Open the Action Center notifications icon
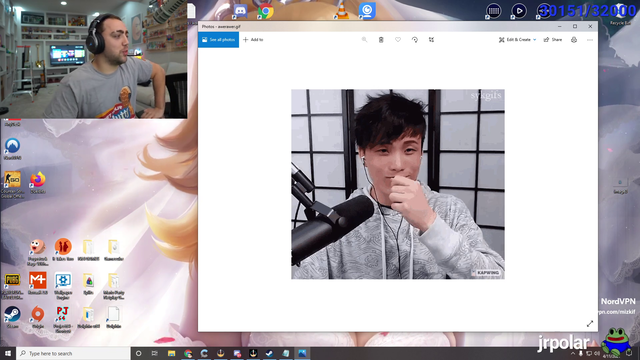Image resolution: width=640 pixels, height=360 pixels. pyautogui.click(x=629, y=353)
